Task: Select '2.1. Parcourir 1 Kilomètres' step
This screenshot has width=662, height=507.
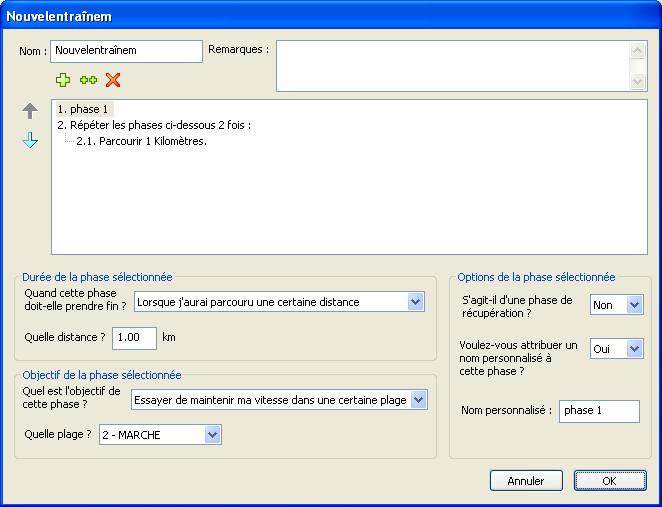Action: 141,141
